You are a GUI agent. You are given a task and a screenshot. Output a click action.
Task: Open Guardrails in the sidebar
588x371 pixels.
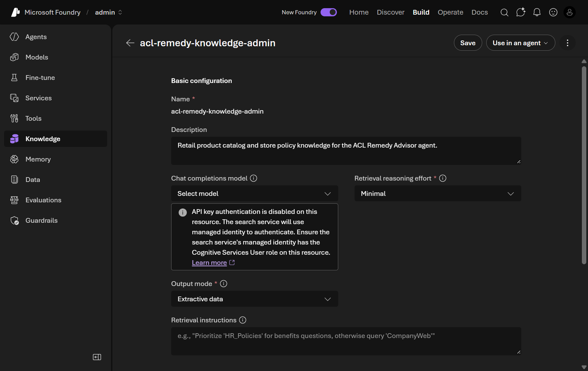[x=55, y=220]
